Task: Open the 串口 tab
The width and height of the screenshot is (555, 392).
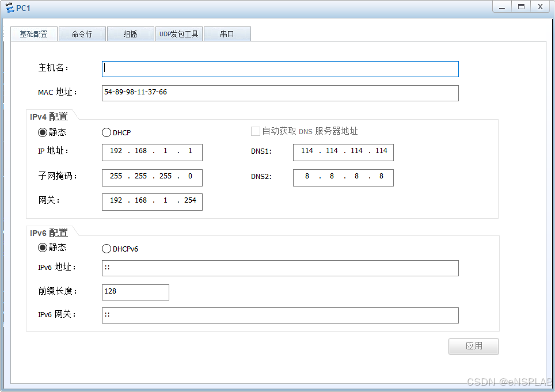Action: pyautogui.click(x=227, y=34)
